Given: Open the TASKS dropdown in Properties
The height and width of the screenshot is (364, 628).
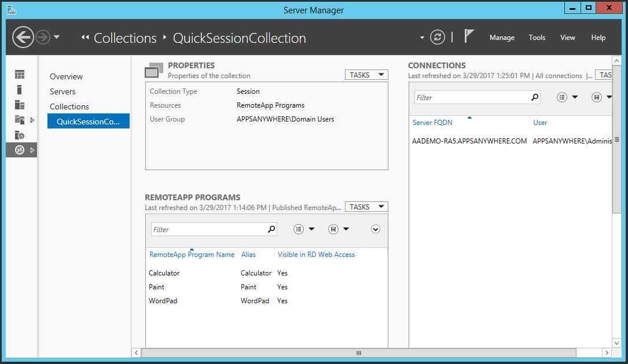Looking at the screenshot, I should (x=366, y=75).
